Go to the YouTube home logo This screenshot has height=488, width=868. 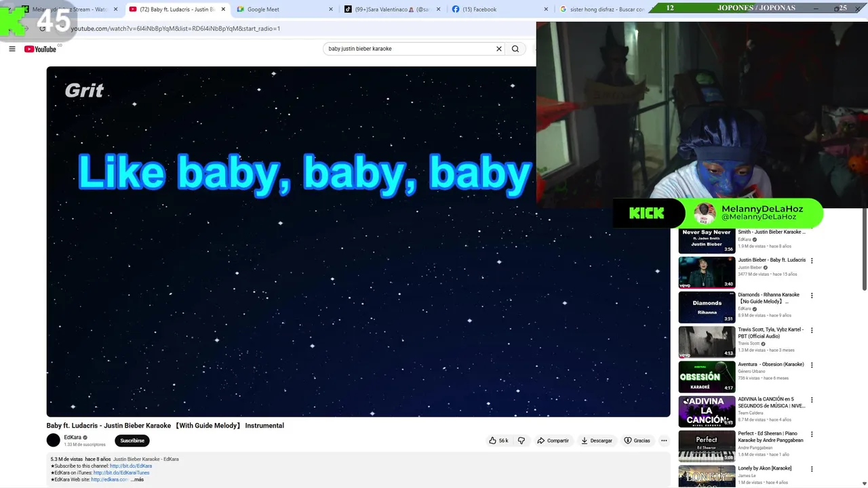(x=40, y=49)
